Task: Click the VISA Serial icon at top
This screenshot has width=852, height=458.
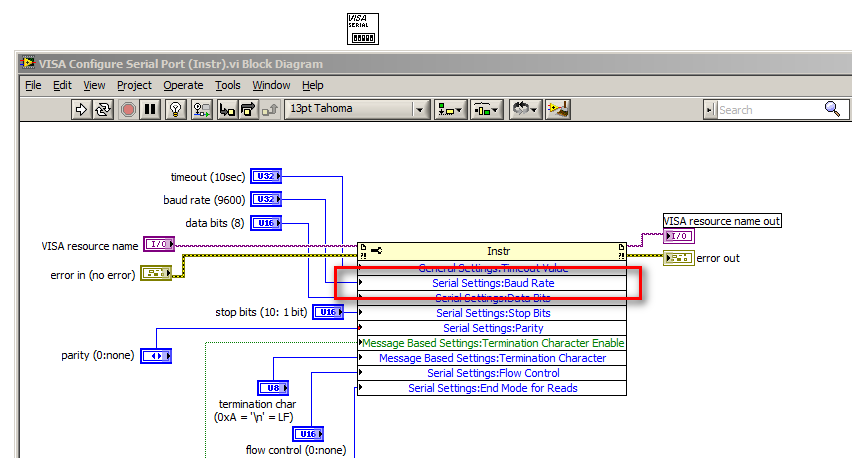Action: [361, 28]
